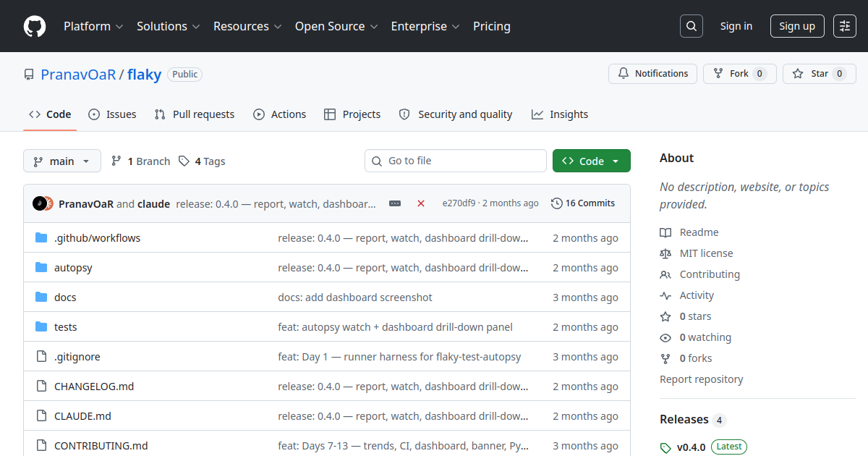Screen dimensions: 868x456
Task: Open the search magnifier button
Action: [692, 26]
